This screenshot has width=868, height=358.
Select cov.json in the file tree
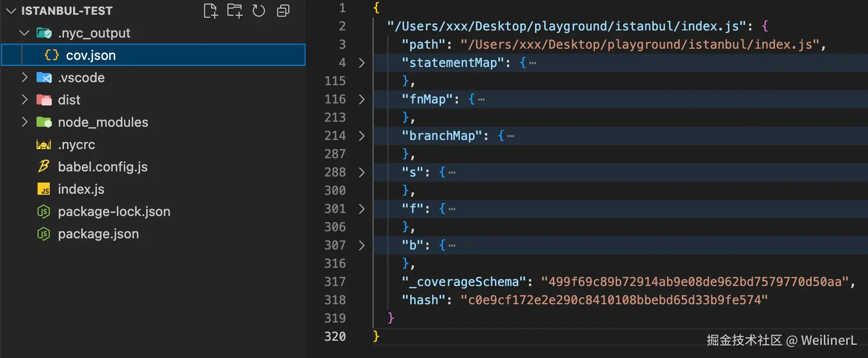[x=91, y=55]
